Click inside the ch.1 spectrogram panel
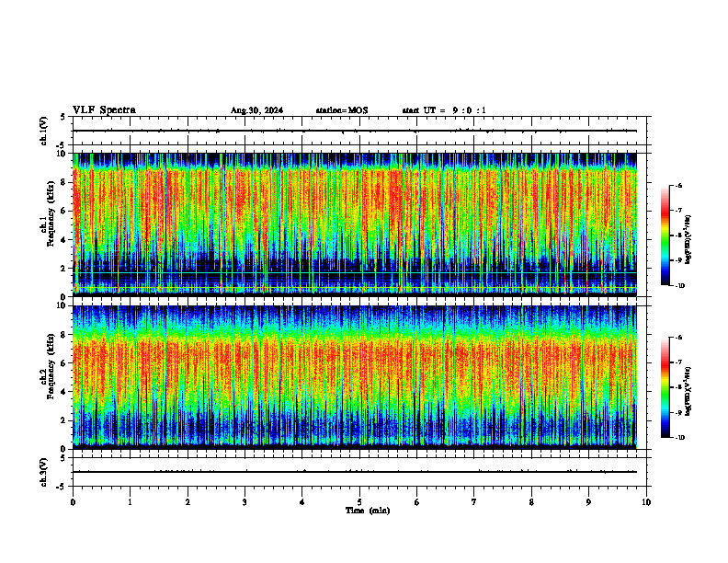The width and height of the screenshot is (728, 563). pos(355,224)
